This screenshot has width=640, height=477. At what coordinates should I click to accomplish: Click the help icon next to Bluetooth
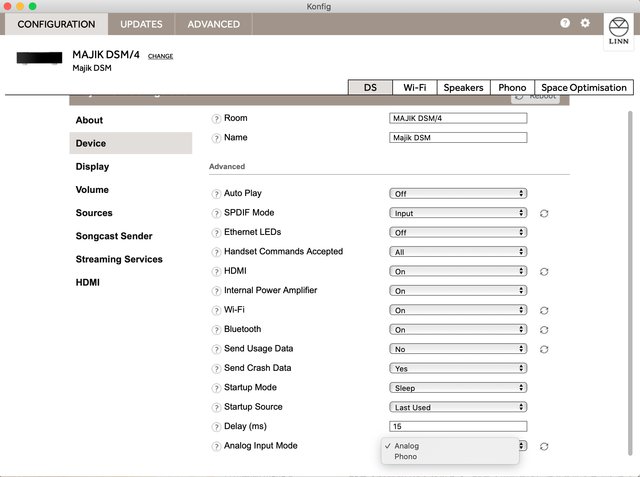point(216,329)
